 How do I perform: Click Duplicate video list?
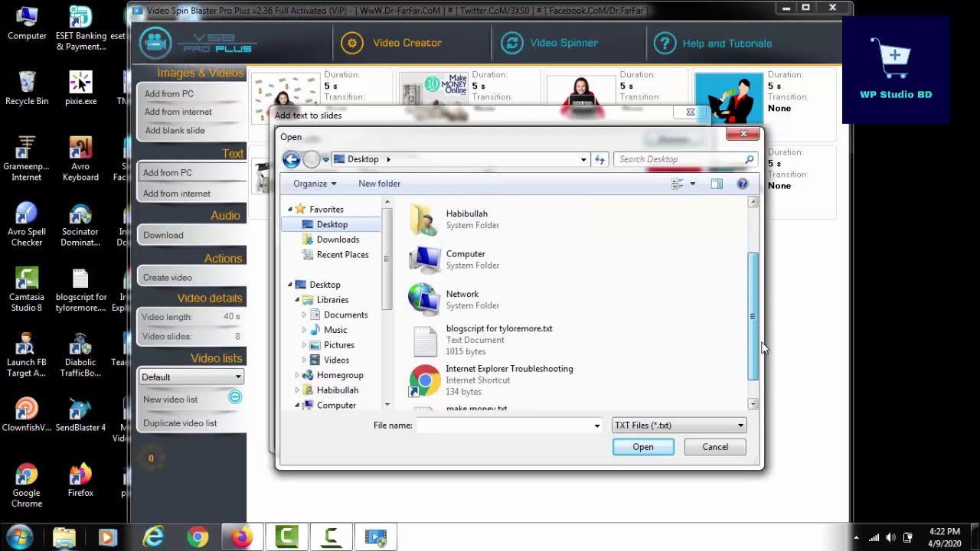(180, 422)
